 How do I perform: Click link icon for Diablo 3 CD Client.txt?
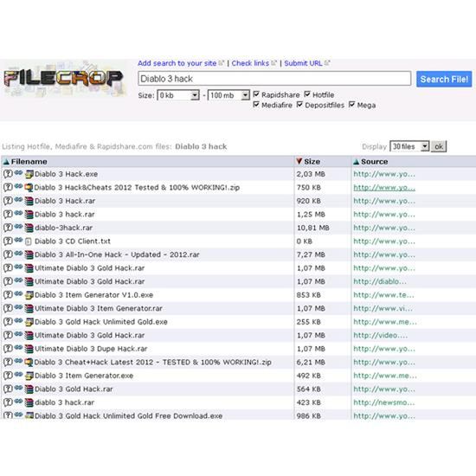point(18,240)
